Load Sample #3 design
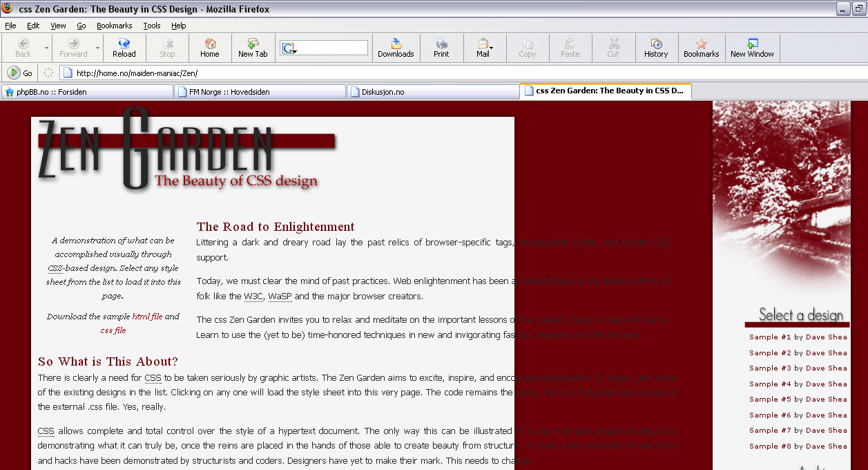Image resolution: width=868 pixels, height=470 pixels. point(770,368)
